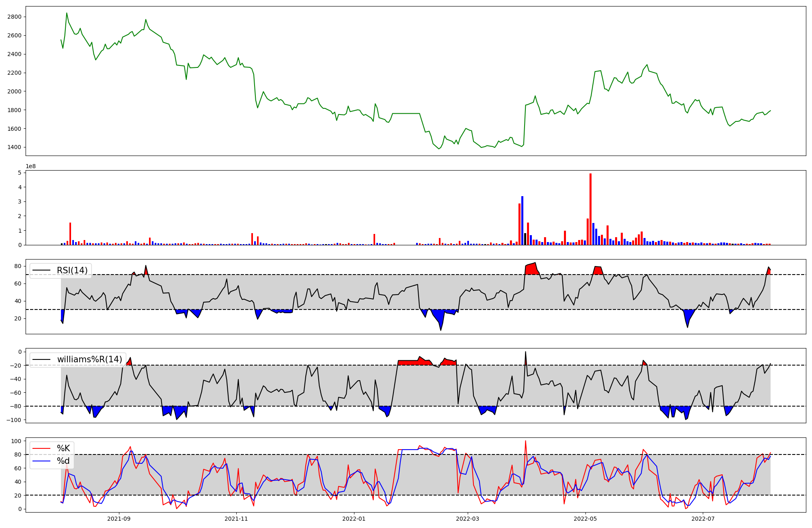
Task: Click the 1400 price axis label
Action: point(14,147)
